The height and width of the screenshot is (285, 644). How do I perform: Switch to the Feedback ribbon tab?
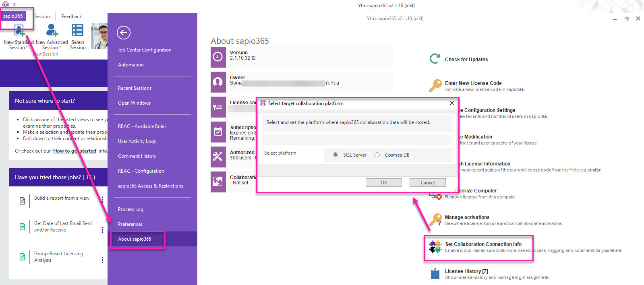pos(72,17)
